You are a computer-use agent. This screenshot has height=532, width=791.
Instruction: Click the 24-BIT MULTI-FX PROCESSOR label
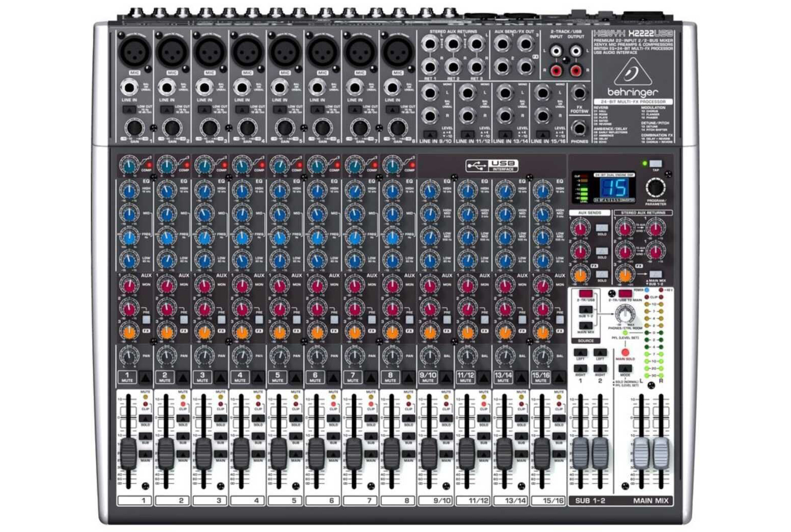coord(633,102)
